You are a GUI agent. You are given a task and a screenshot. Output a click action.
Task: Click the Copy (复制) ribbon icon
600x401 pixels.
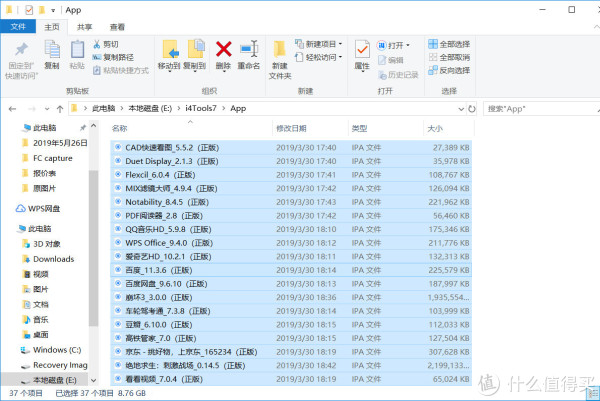coord(52,50)
